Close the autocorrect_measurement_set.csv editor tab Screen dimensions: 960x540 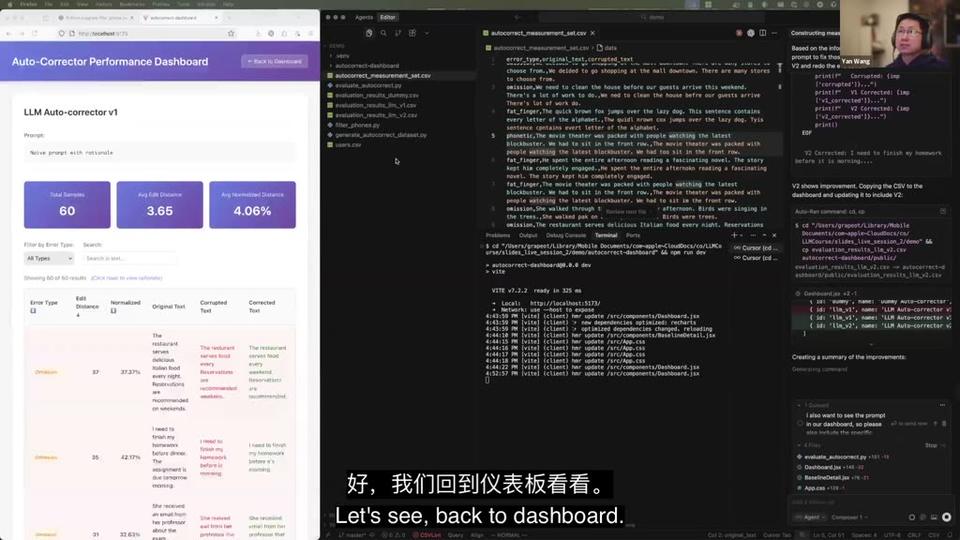tap(593, 33)
